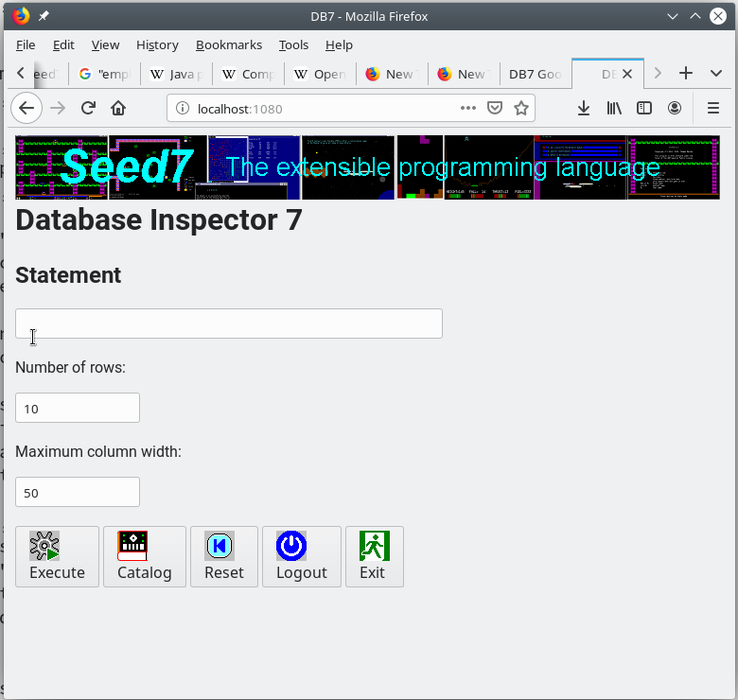Open the Catalog button
Screen dimensions: 738x700
(x=145, y=556)
